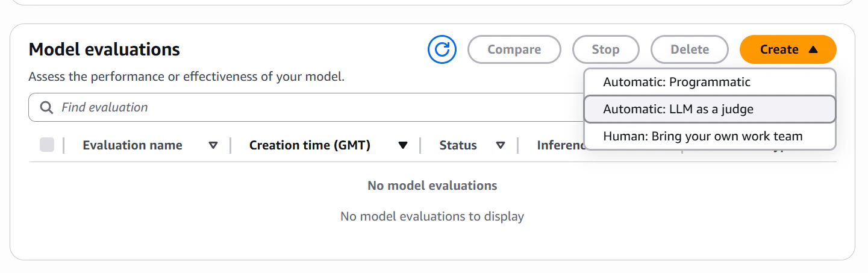This screenshot has height=273, width=868.
Task: Click the refresh evaluations icon
Action: (442, 49)
